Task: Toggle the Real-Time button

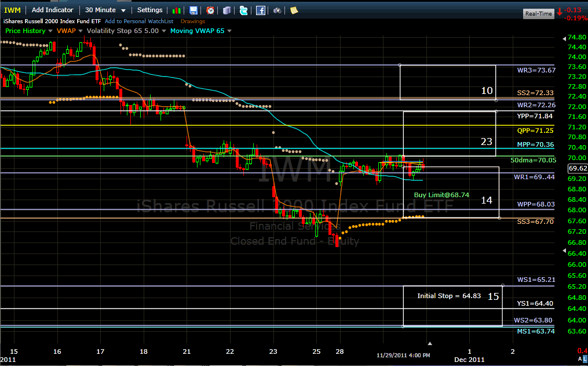Action: pyautogui.click(x=539, y=13)
